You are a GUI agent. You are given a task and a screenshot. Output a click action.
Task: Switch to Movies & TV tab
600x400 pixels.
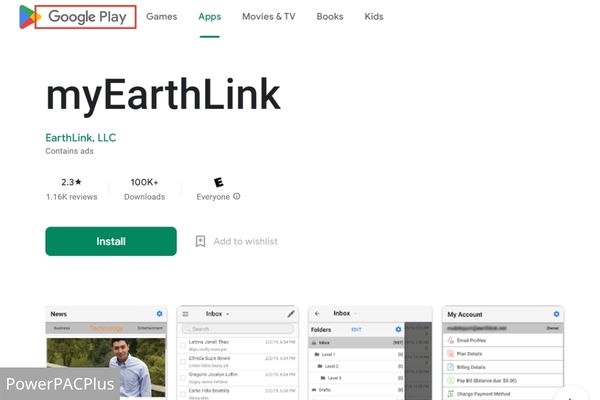coord(269,16)
